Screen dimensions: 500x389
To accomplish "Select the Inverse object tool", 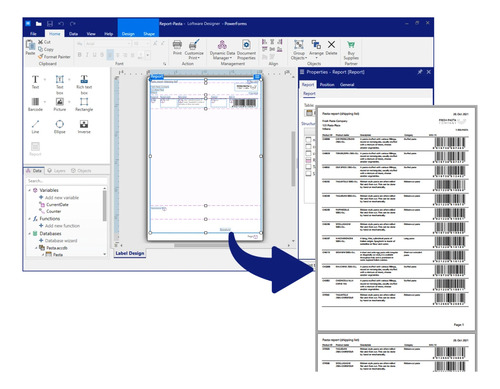I will click(84, 127).
